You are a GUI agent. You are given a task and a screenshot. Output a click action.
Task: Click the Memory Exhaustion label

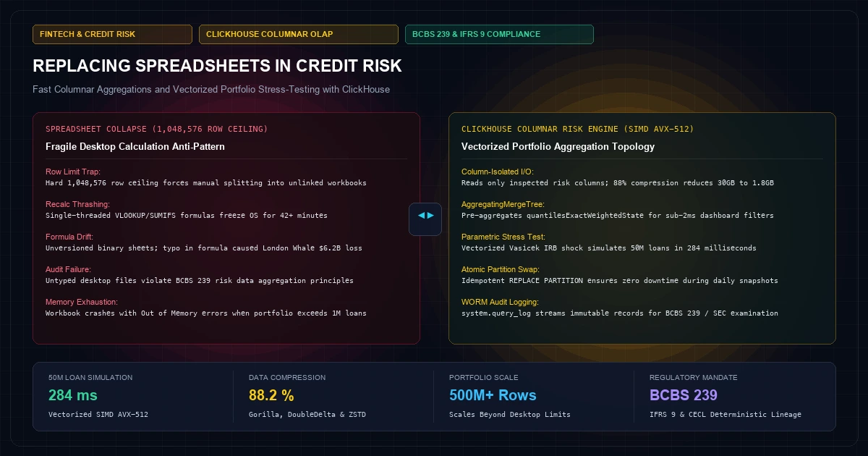pos(82,302)
